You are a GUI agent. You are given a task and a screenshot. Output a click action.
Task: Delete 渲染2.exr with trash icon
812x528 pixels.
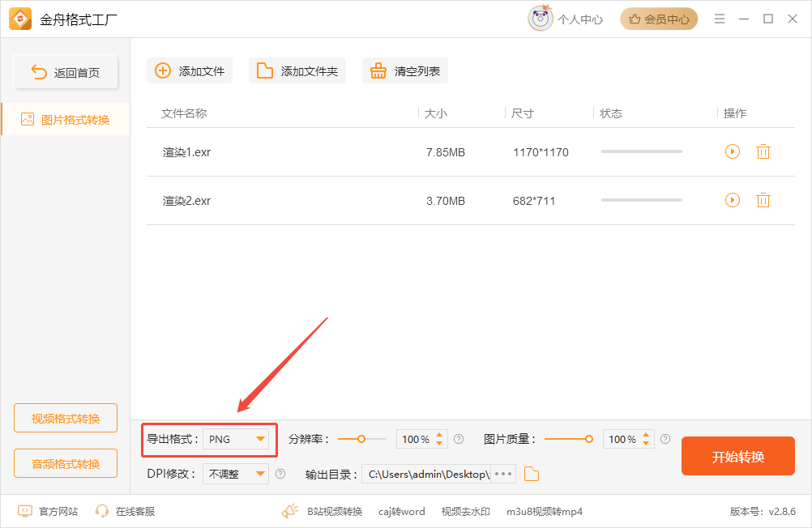click(x=763, y=200)
